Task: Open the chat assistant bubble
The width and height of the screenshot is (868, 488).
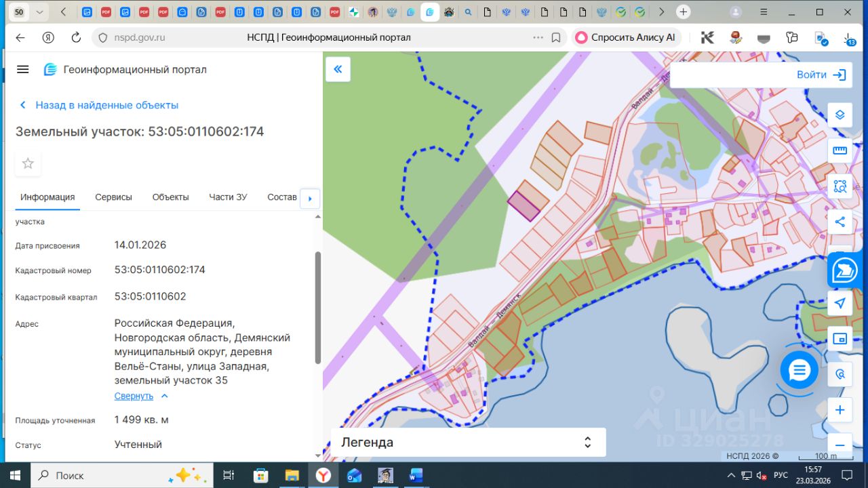Action: click(x=800, y=370)
